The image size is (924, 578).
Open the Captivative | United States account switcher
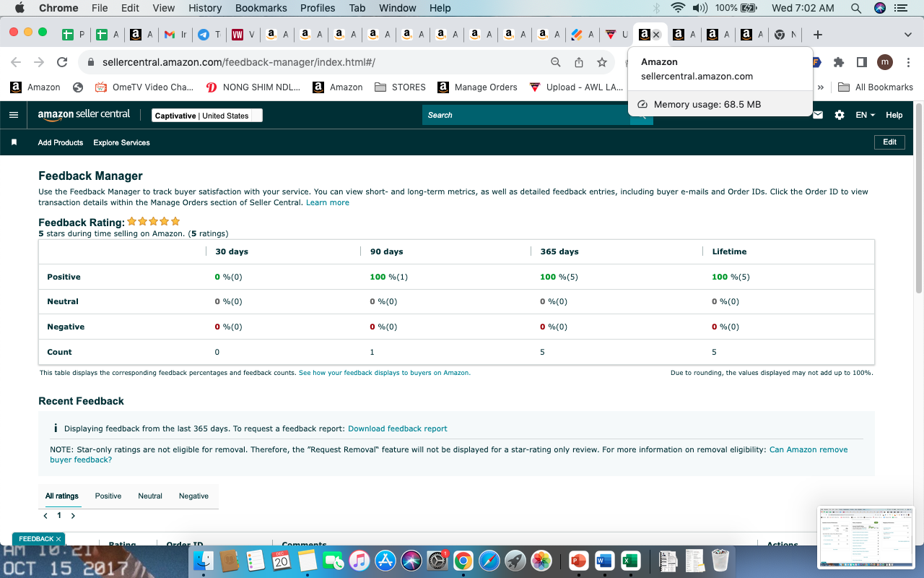click(207, 116)
